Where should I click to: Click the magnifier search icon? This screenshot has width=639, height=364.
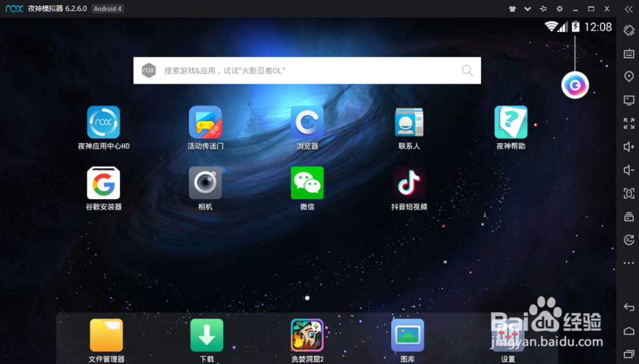(x=468, y=70)
